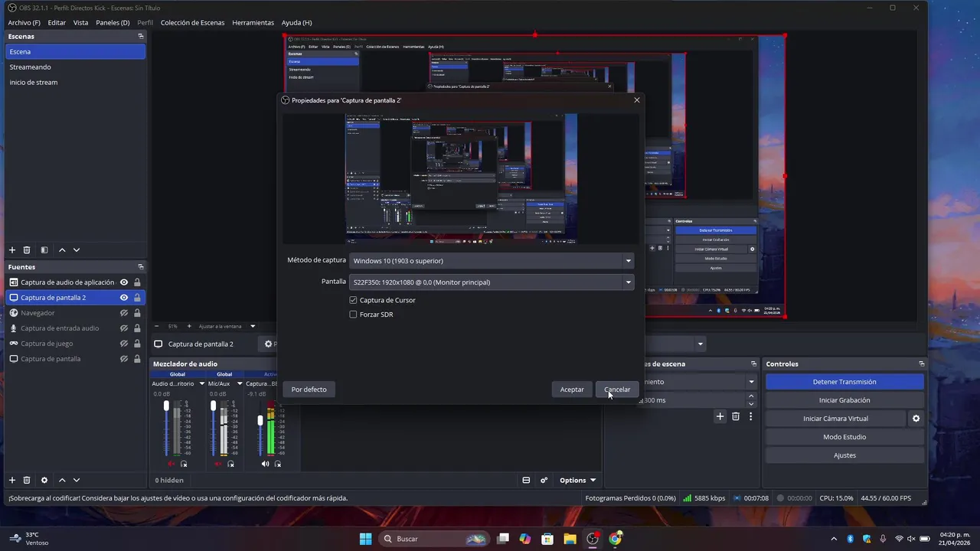Image resolution: width=980 pixels, height=551 pixels.
Task: Open Pantalla monitor selection dropdown
Action: pyautogui.click(x=492, y=282)
